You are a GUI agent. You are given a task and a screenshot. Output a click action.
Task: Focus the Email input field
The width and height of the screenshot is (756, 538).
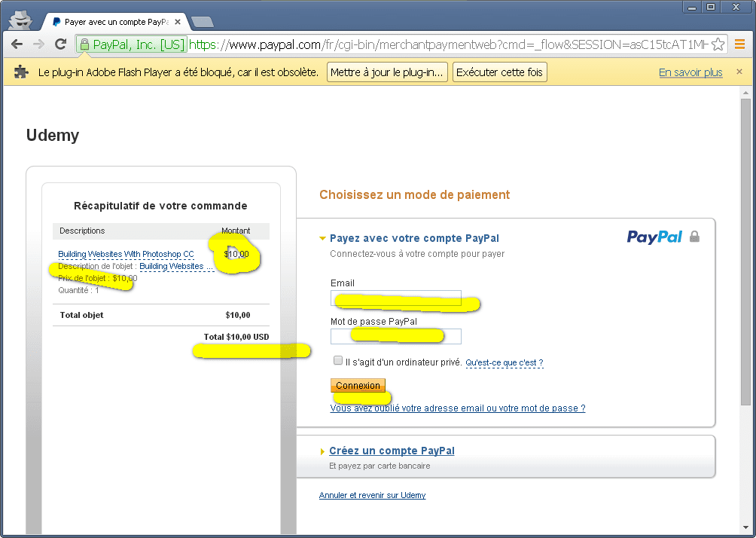[x=396, y=298]
